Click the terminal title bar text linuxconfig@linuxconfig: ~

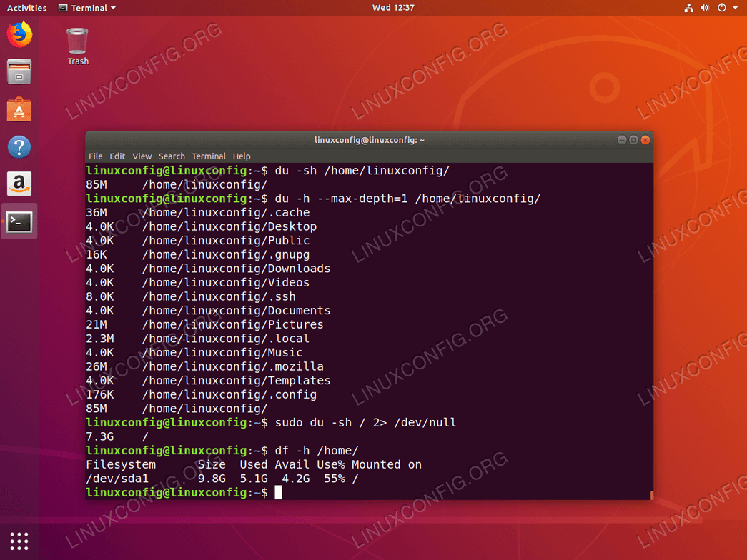tap(370, 140)
